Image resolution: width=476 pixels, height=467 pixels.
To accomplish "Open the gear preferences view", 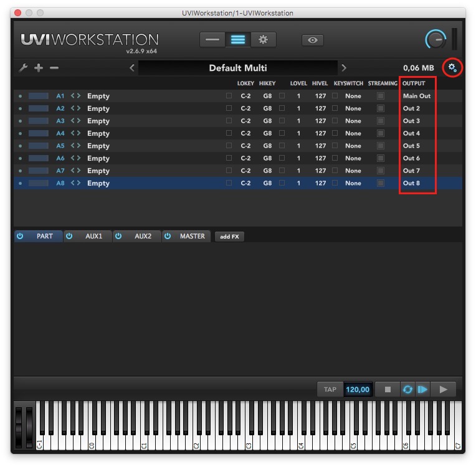I will pyautogui.click(x=263, y=40).
